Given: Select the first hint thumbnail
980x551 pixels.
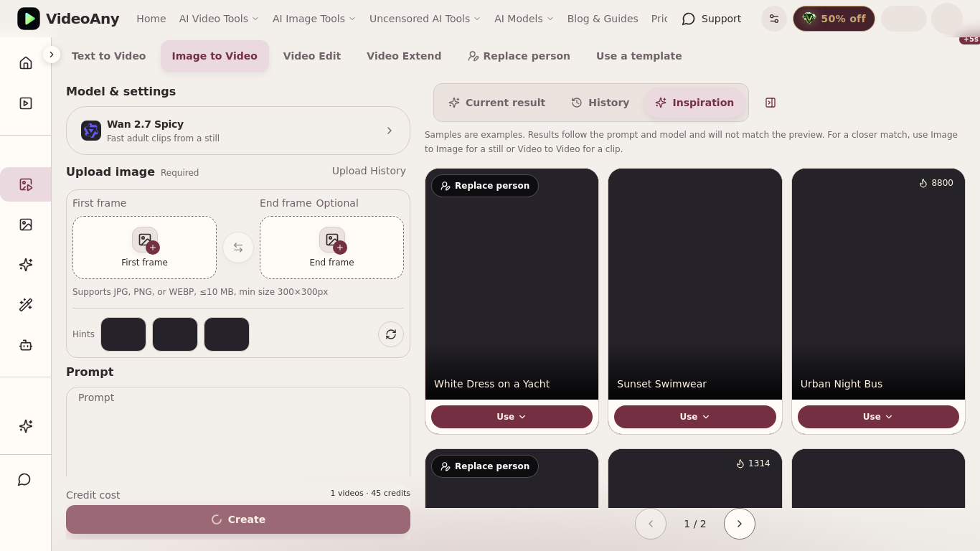Looking at the screenshot, I should coord(123,334).
